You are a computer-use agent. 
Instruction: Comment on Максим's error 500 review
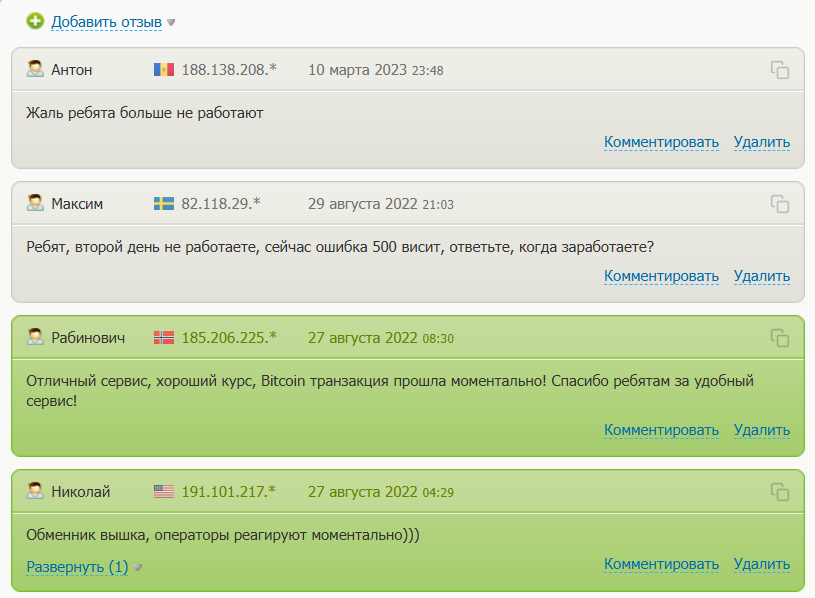tap(661, 276)
